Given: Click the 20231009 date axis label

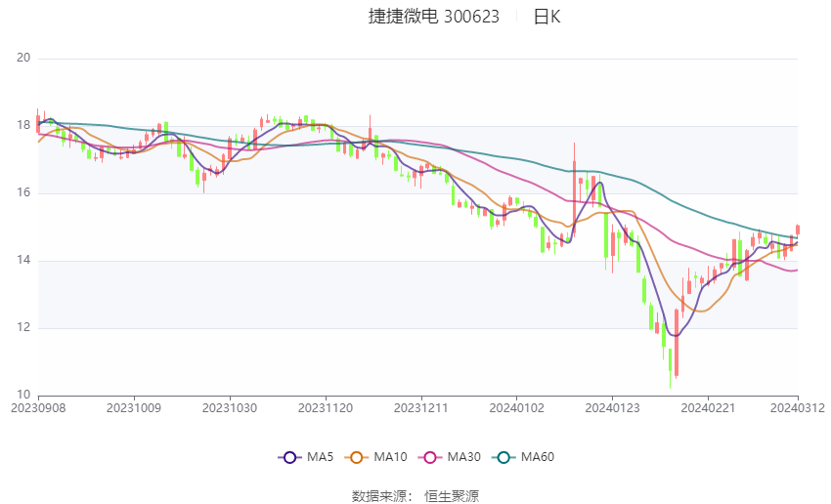Looking at the screenshot, I should (134, 408).
